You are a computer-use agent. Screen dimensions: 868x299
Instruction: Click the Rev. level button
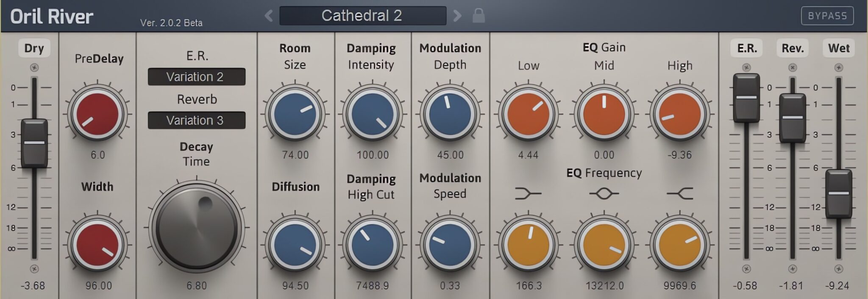coord(793,48)
